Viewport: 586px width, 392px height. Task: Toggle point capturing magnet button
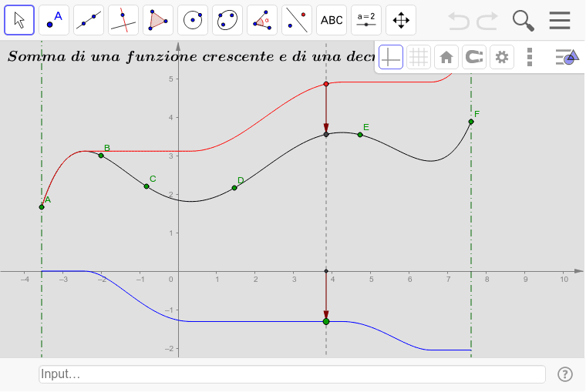[474, 57]
